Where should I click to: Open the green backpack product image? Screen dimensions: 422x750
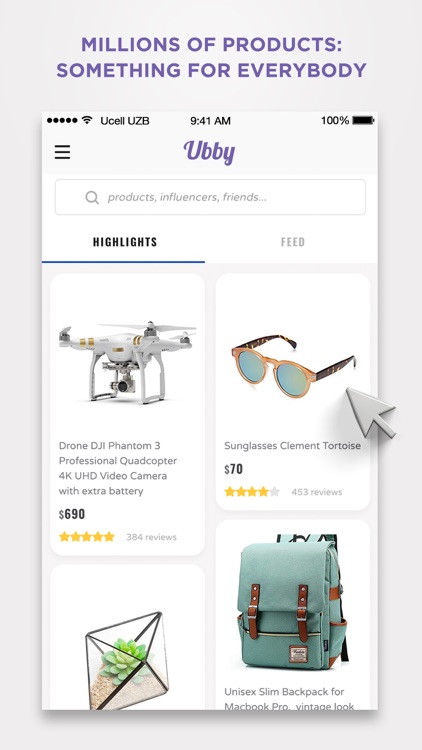click(292, 602)
